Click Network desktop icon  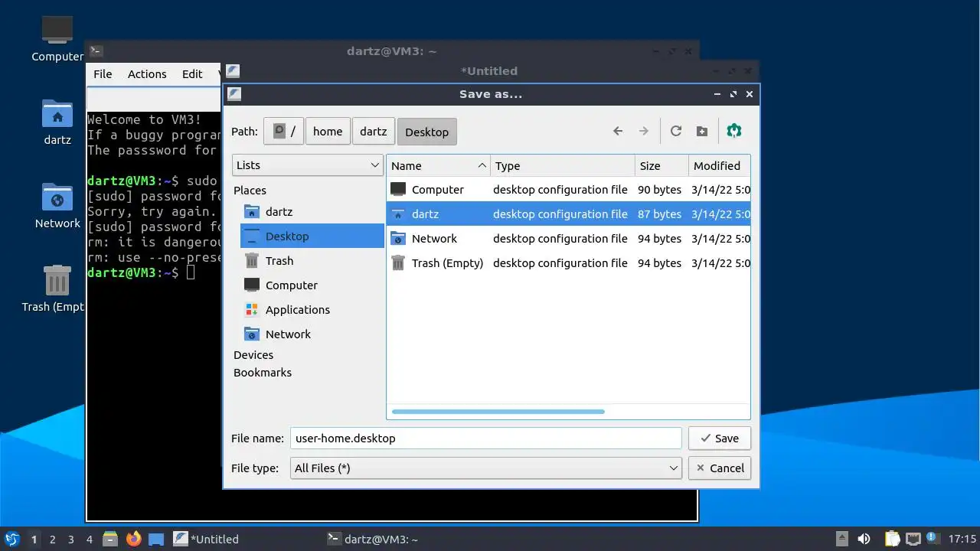pos(57,205)
